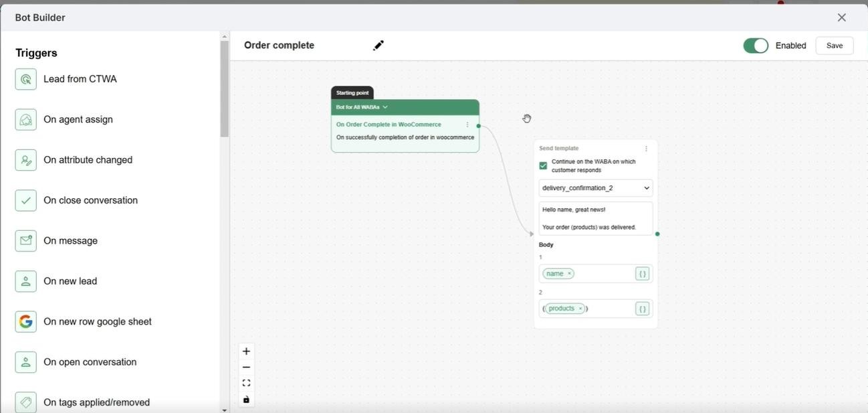Image resolution: width=868 pixels, height=413 pixels.
Task: Click the body field 2 input box
Action: click(x=610, y=309)
